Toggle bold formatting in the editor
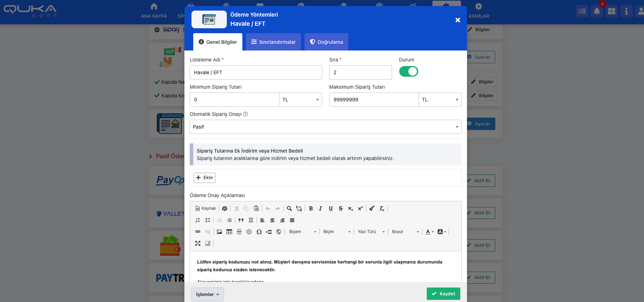 click(311, 208)
